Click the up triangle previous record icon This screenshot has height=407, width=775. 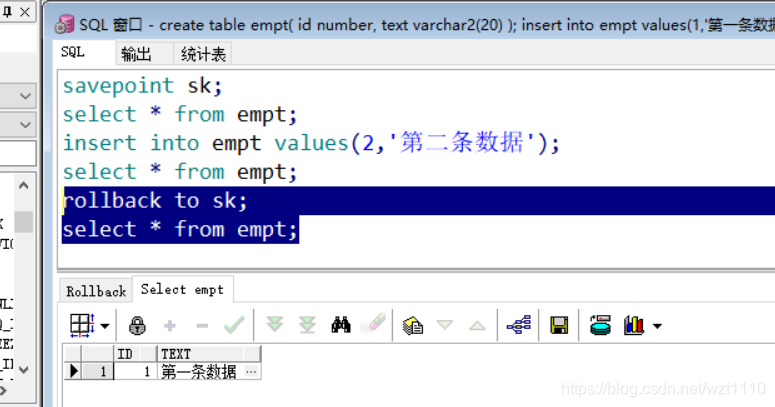[x=477, y=325]
